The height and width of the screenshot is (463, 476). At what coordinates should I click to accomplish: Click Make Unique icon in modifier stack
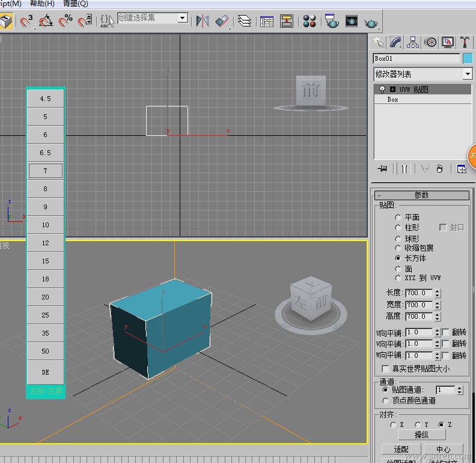click(426, 168)
